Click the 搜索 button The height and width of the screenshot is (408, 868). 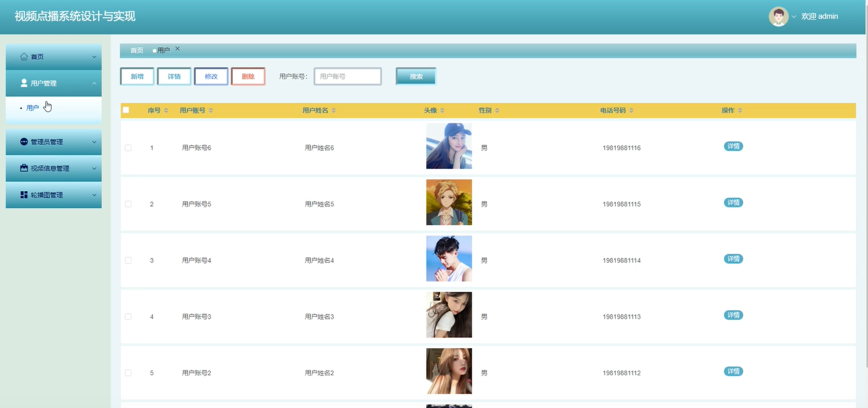(x=416, y=76)
